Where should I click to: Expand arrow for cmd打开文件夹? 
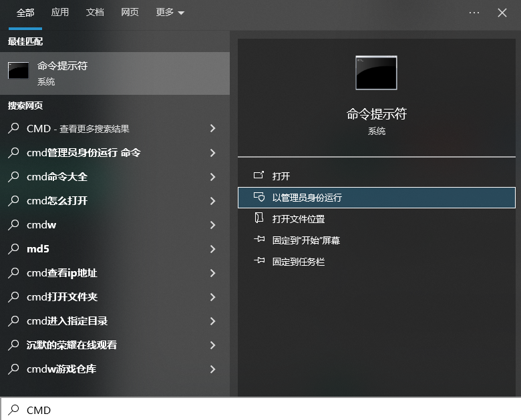(x=212, y=297)
